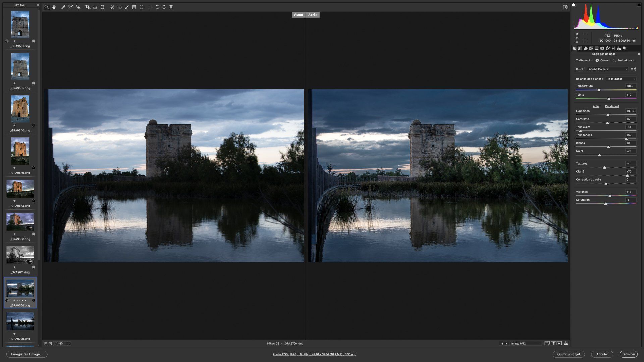Click the Auto adjustment link
644x362 pixels.
tap(596, 106)
